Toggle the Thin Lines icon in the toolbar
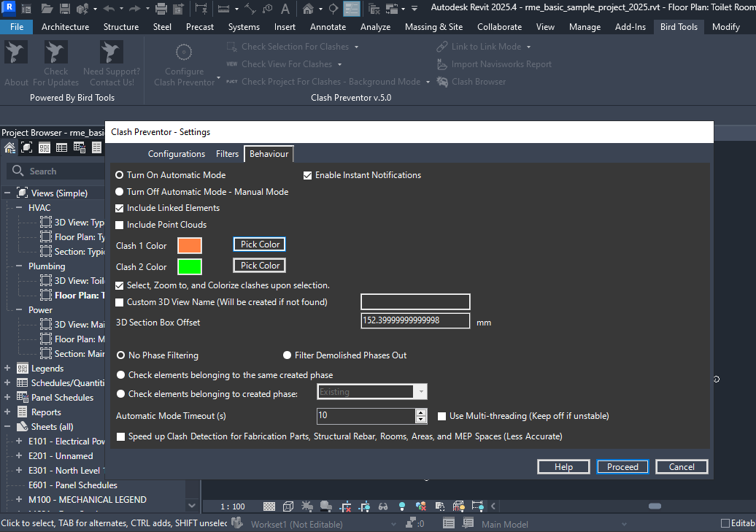756x532 pixels. pos(352,8)
